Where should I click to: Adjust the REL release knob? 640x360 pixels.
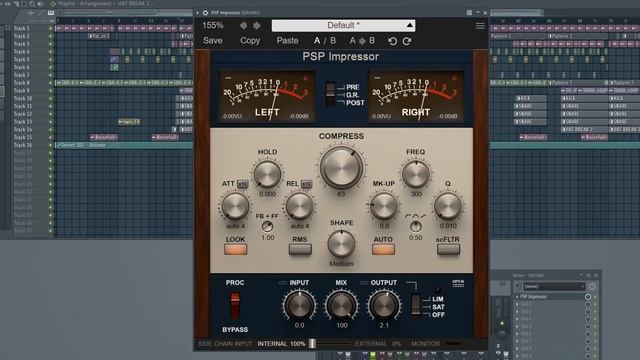pyautogui.click(x=299, y=206)
